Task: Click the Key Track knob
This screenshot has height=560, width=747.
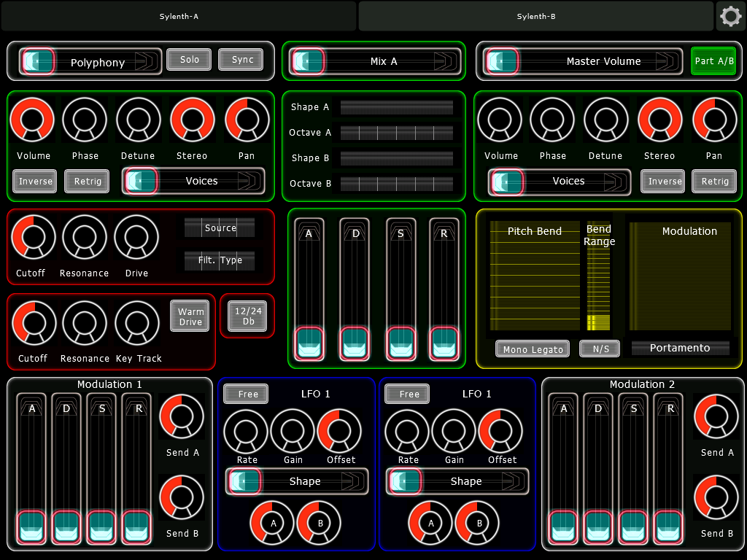Action: click(x=137, y=323)
